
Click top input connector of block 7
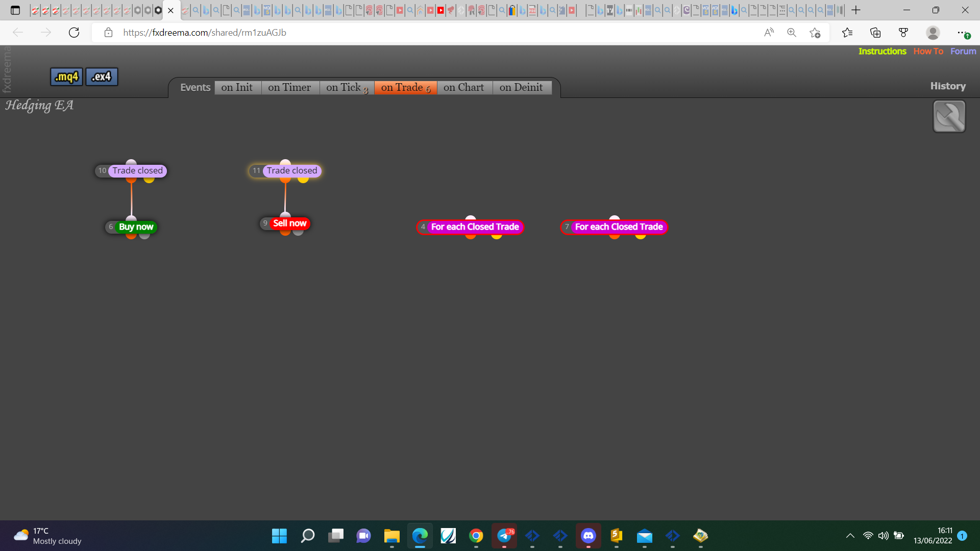[x=615, y=218]
